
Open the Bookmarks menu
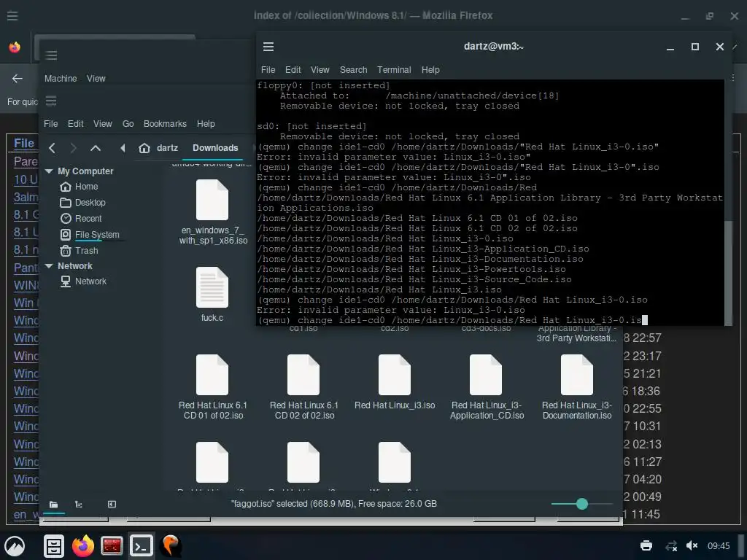tap(165, 124)
